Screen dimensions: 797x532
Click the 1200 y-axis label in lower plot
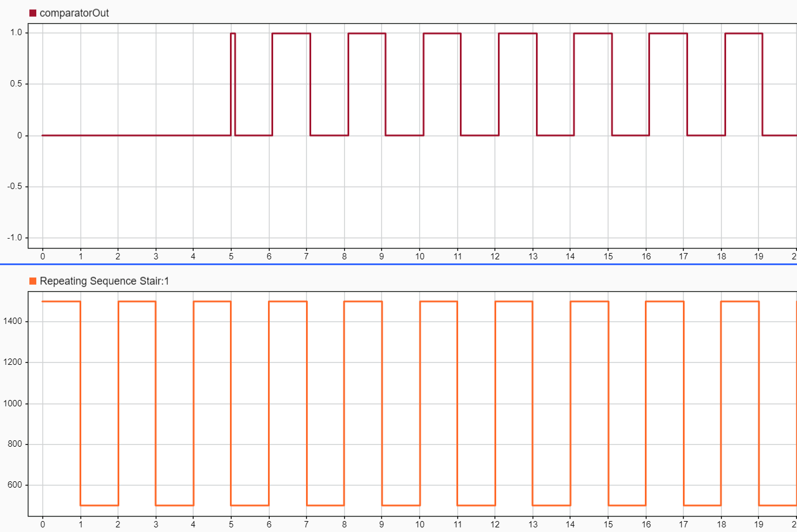pos(13,363)
